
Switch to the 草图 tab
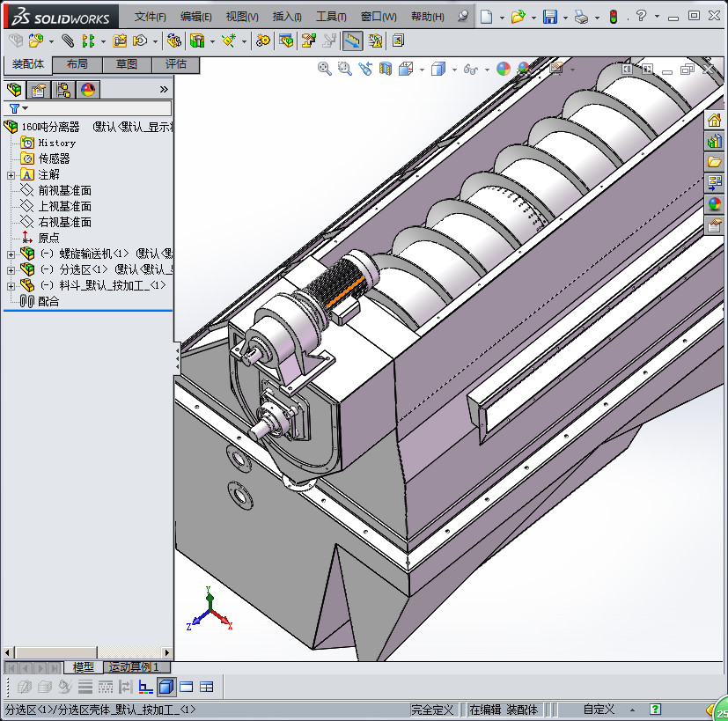127,64
